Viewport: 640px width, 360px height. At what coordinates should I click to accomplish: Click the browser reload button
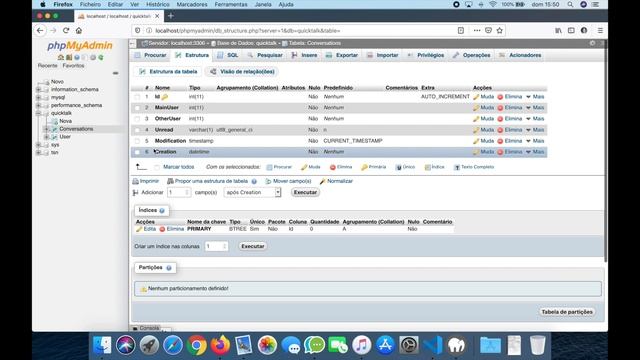tap(66, 31)
